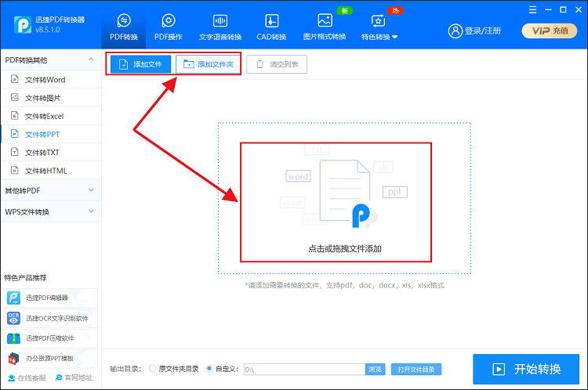Screen dimensions: 588x390
Task: Open 迅捷PDF编辑器 recommended product
Action: pos(51,298)
